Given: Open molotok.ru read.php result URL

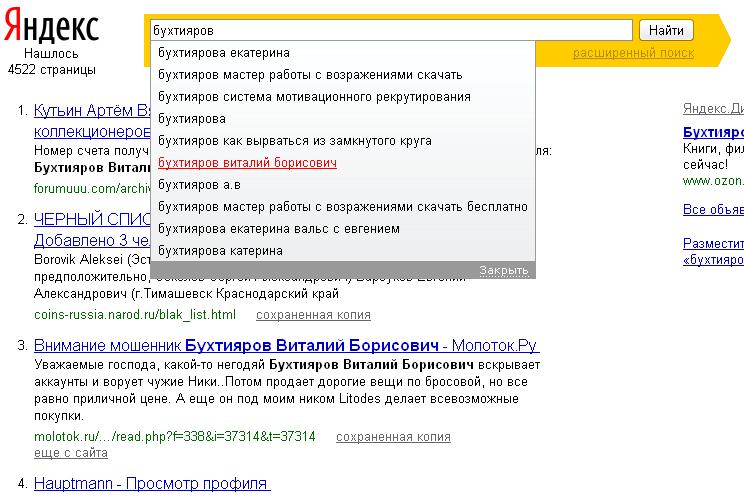Looking at the screenshot, I should click(x=175, y=436).
